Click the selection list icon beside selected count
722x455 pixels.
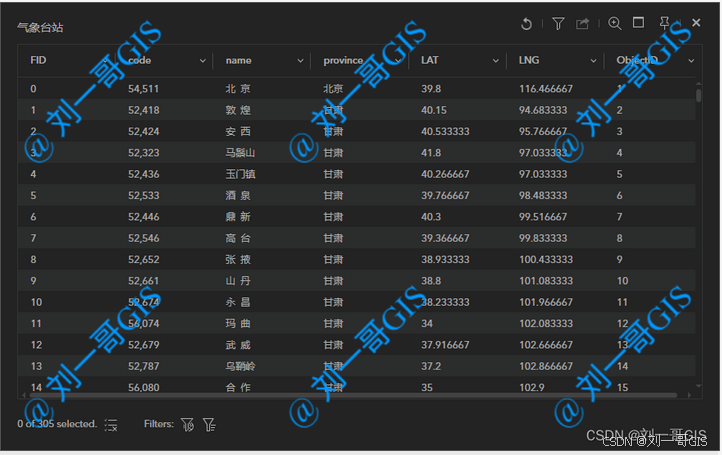point(111,425)
